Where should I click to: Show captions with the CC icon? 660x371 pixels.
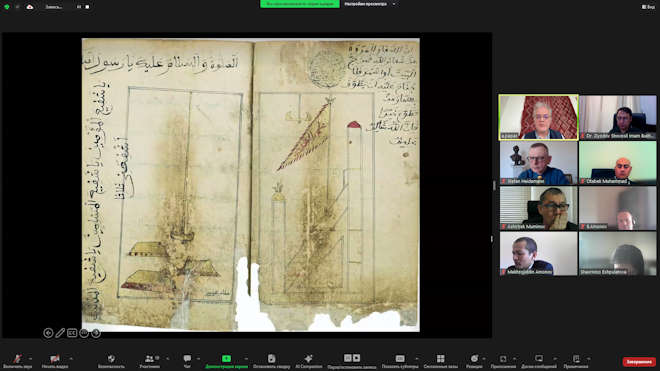tap(400, 358)
